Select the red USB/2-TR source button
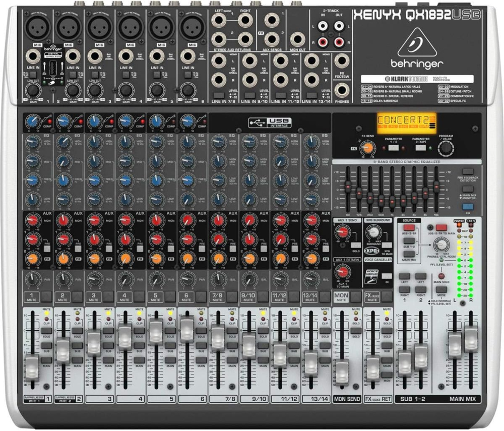Viewport: 504px width, 431px height. [x=409, y=228]
